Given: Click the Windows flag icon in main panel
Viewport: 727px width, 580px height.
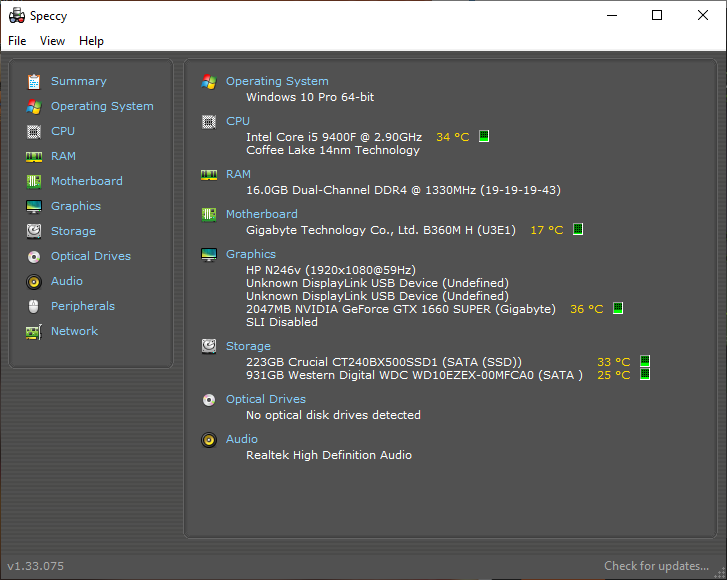Looking at the screenshot, I should 209,82.
